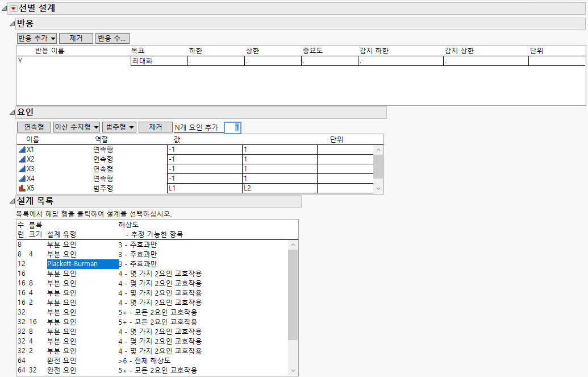Click the continuous factor icon for X2
This screenshot has height=377, width=588.
(x=22, y=159)
